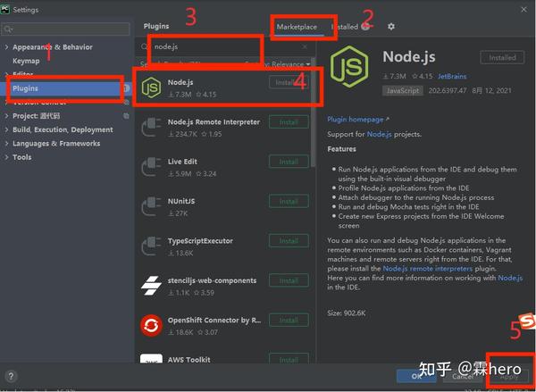Click the copy icon beside Project row
Screen dimensions: 536x392
126,116
